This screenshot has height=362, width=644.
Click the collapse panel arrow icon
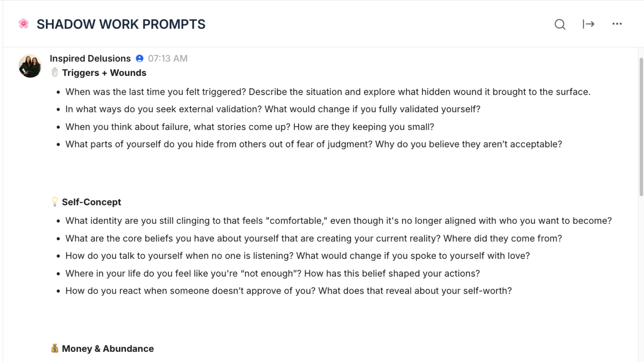588,24
